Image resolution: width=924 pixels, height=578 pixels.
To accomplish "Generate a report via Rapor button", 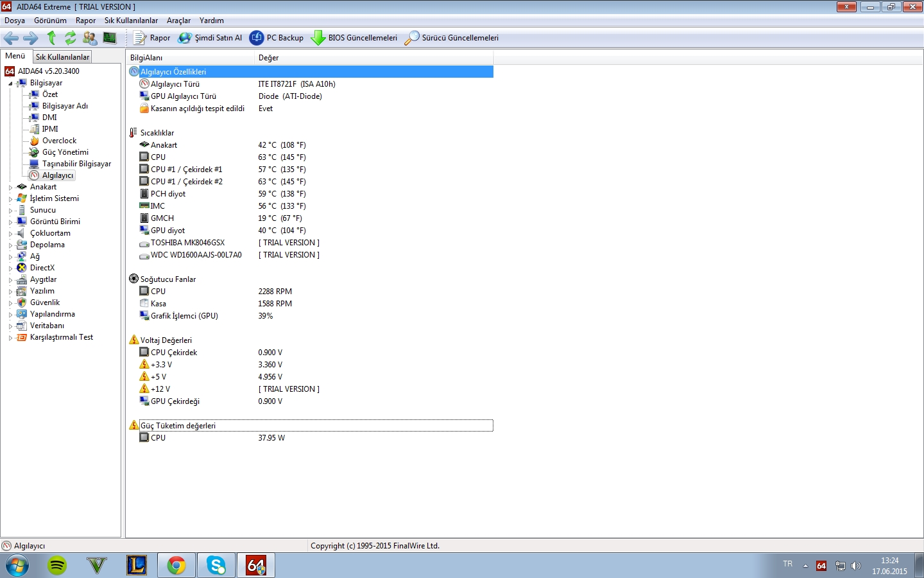I will coord(152,38).
